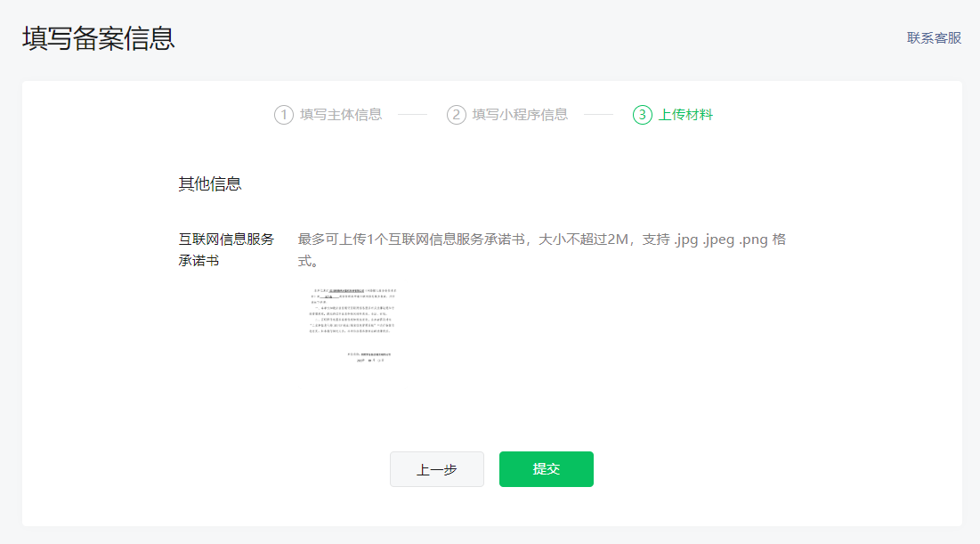This screenshot has height=544, width=980.
Task: Select the 填写小程序信息 step label
Action: click(x=520, y=115)
